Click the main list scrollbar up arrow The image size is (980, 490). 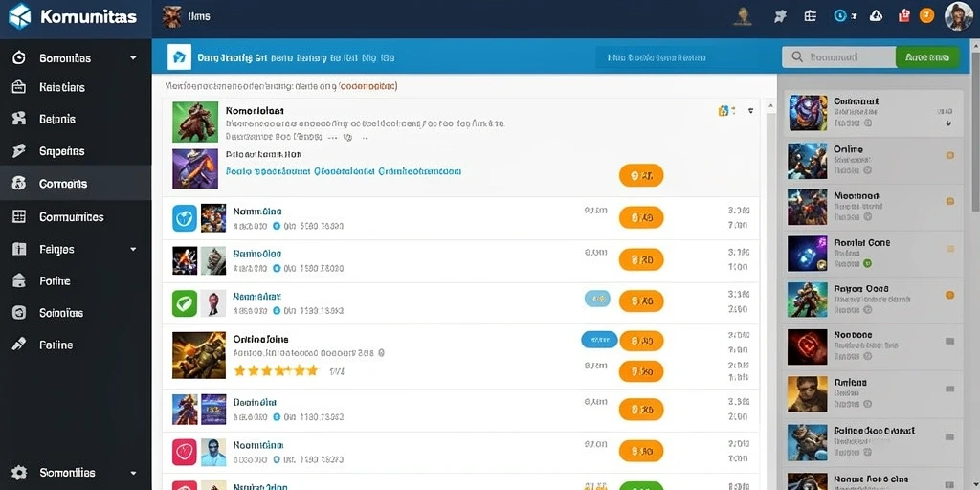click(x=770, y=104)
